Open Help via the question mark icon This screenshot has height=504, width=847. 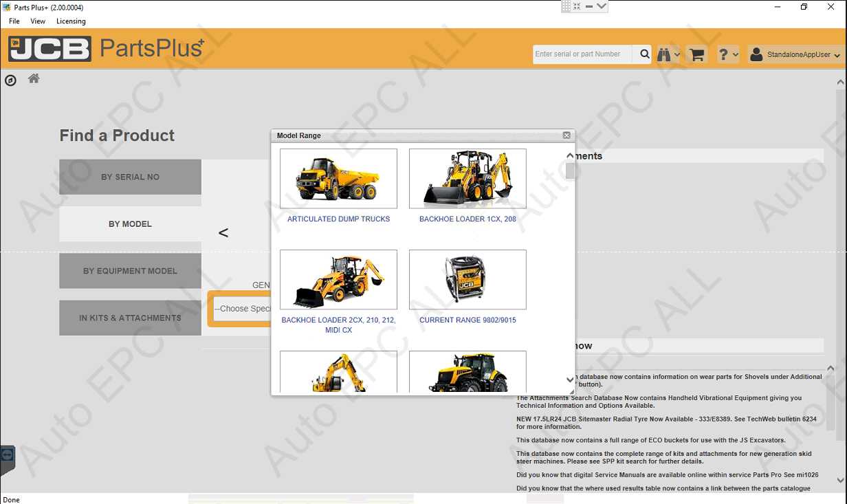pyautogui.click(x=724, y=54)
